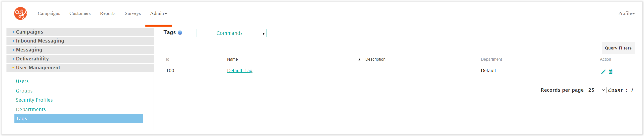
Task: Open the Default_Tag link
Action: (240, 71)
